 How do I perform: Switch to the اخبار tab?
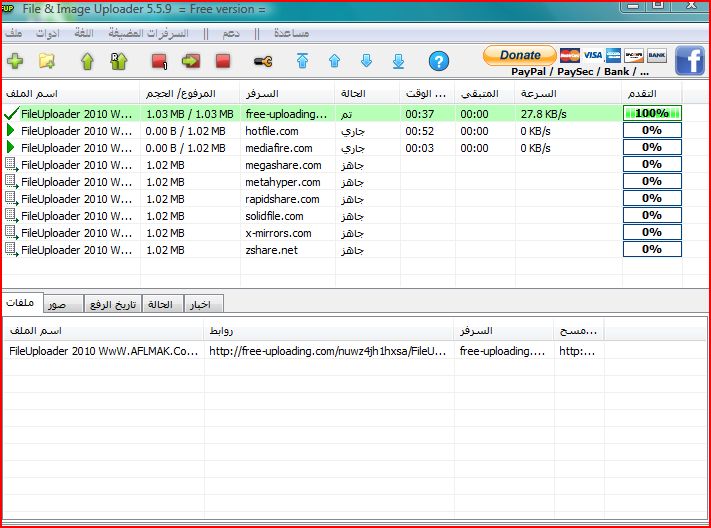coord(204,304)
